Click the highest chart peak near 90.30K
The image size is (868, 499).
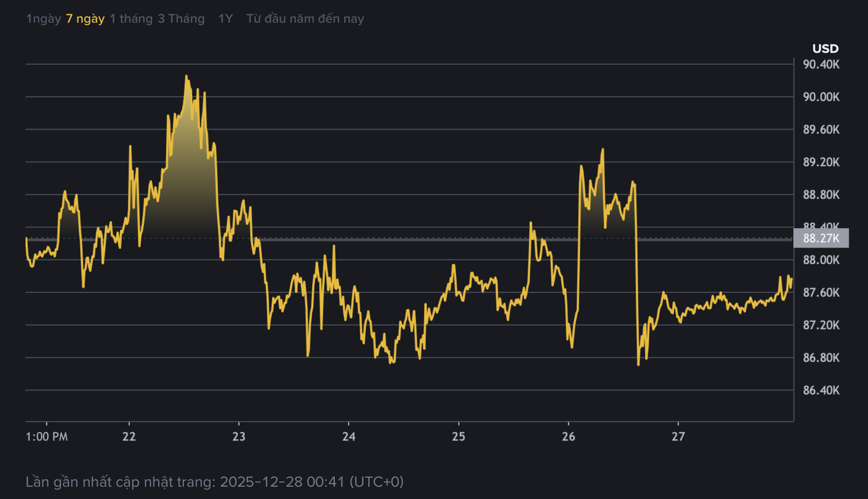click(187, 76)
